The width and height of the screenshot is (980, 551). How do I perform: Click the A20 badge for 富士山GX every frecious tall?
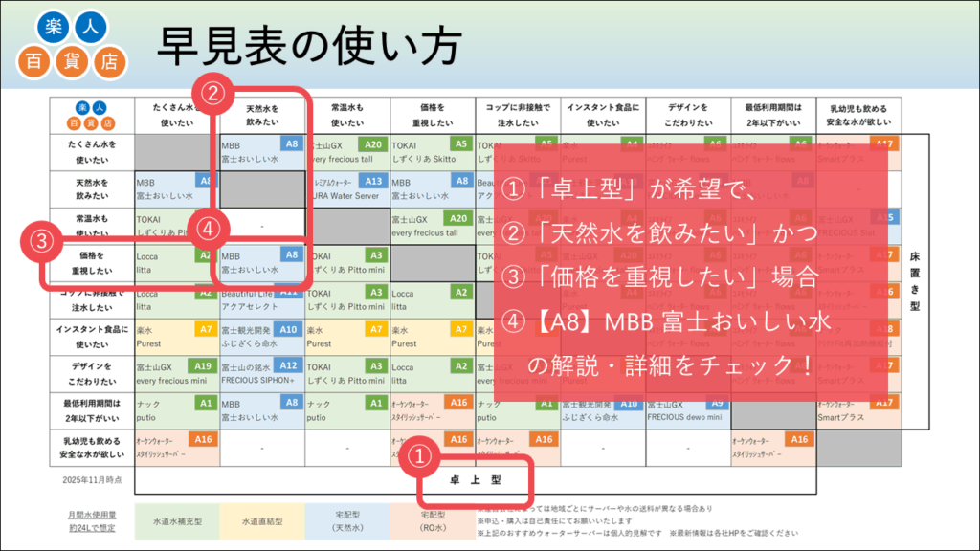370,144
